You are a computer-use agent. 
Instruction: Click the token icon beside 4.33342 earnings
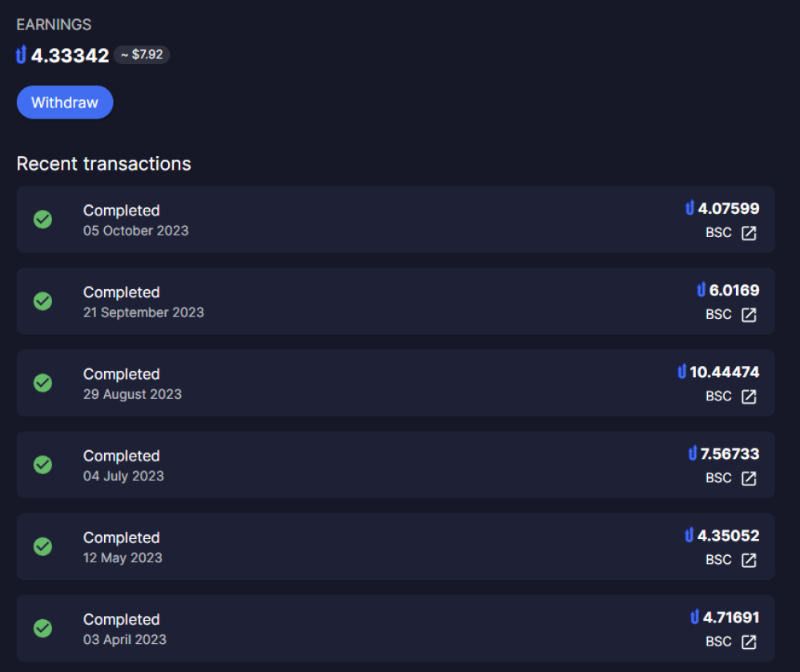pos(21,54)
